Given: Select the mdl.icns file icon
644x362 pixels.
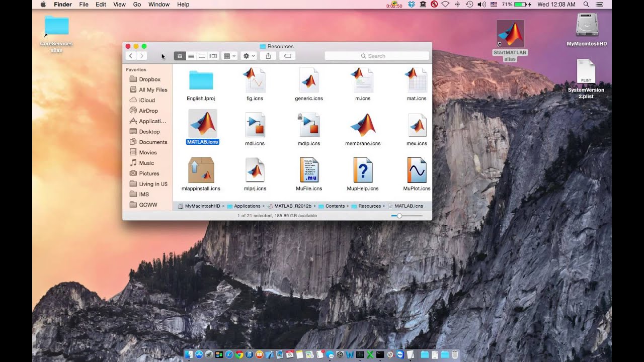Looking at the screenshot, I should click(255, 125).
